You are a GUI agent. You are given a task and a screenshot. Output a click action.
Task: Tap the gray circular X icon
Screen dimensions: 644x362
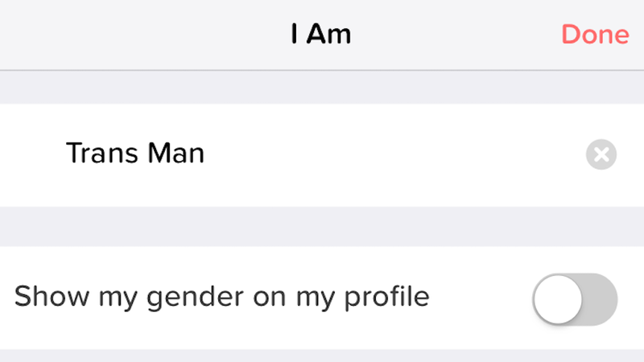point(601,154)
